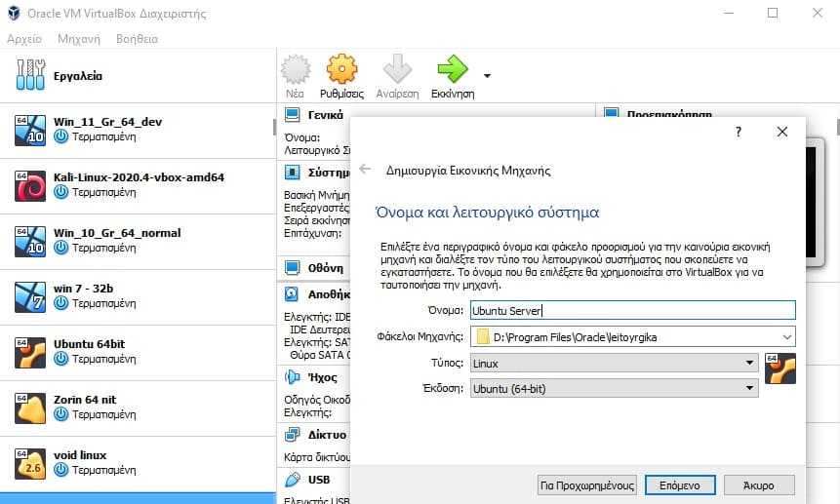The image size is (840, 504).
Task: Open the Βοήθεια menu
Action: click(137, 39)
